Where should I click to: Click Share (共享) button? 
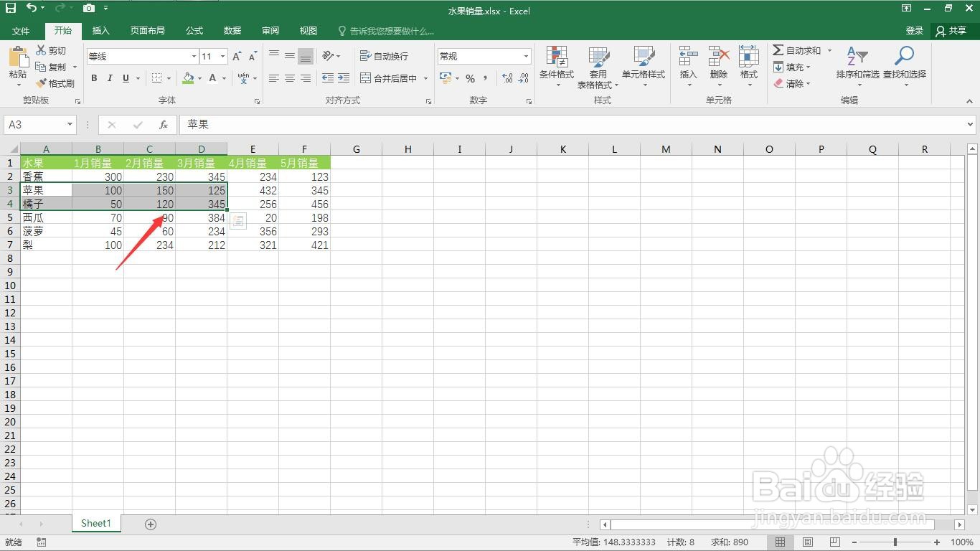952,31
